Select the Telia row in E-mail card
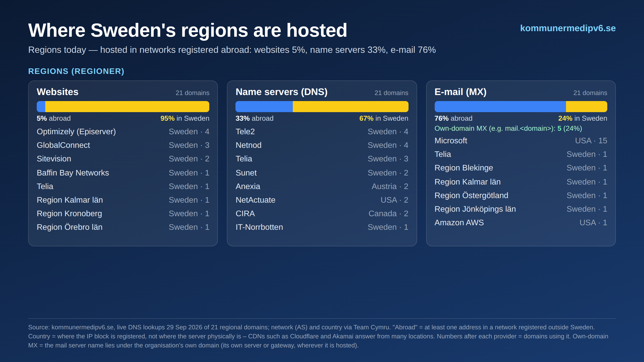Viewport: 644px width, 362px height. pos(521,154)
